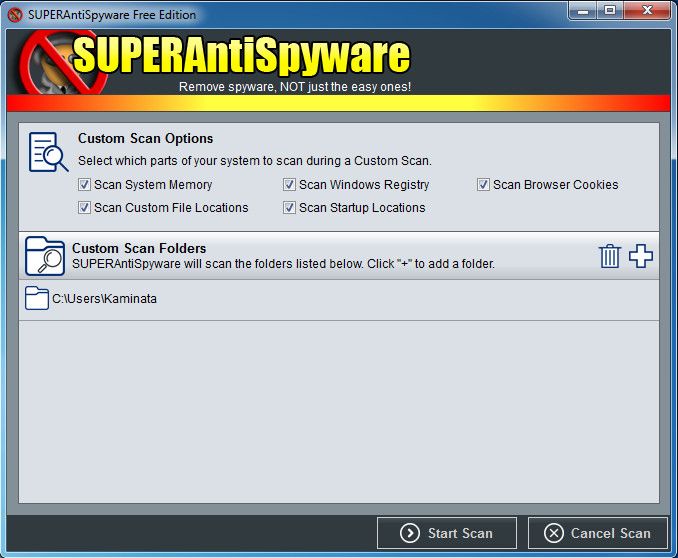Start the scan with Start Scan button
The image size is (678, 558).
click(447, 533)
